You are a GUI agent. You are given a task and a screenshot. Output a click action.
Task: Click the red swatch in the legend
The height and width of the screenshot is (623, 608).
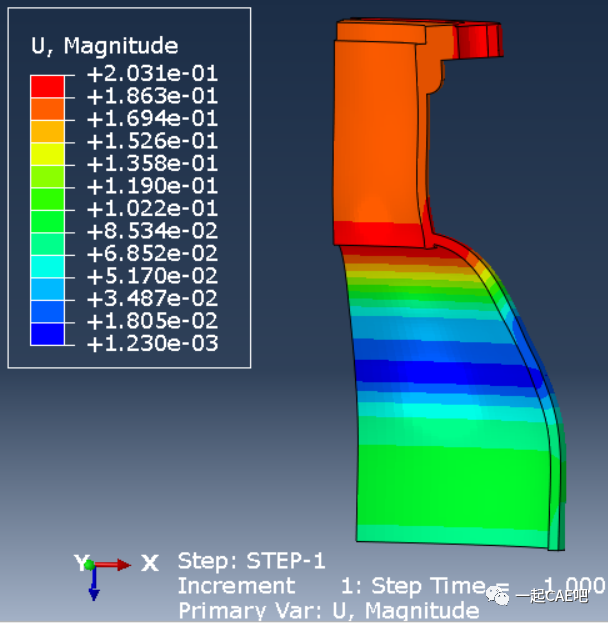click(47, 85)
